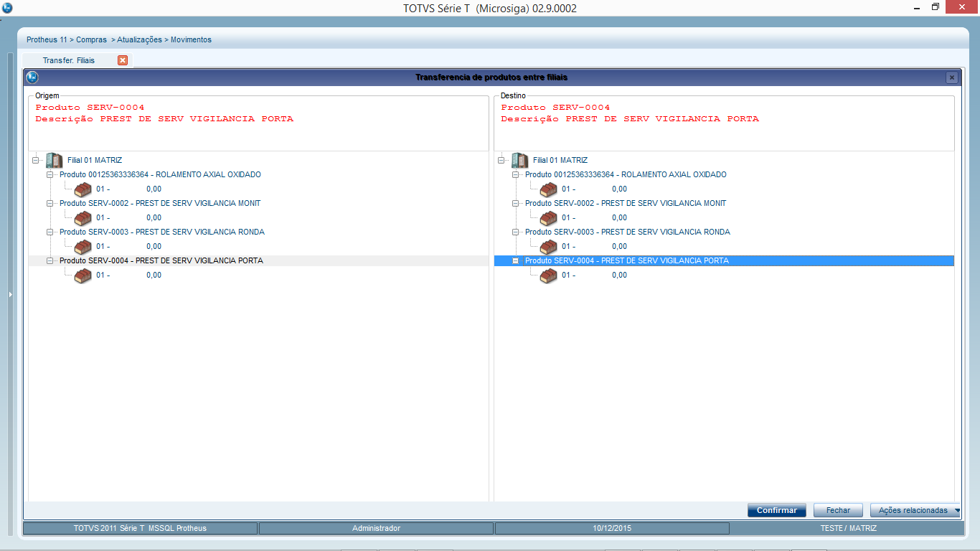Select SERV-0004 VIGILANCIA PORTA product in Origem
Screen dimensions: 980x551
click(x=161, y=260)
